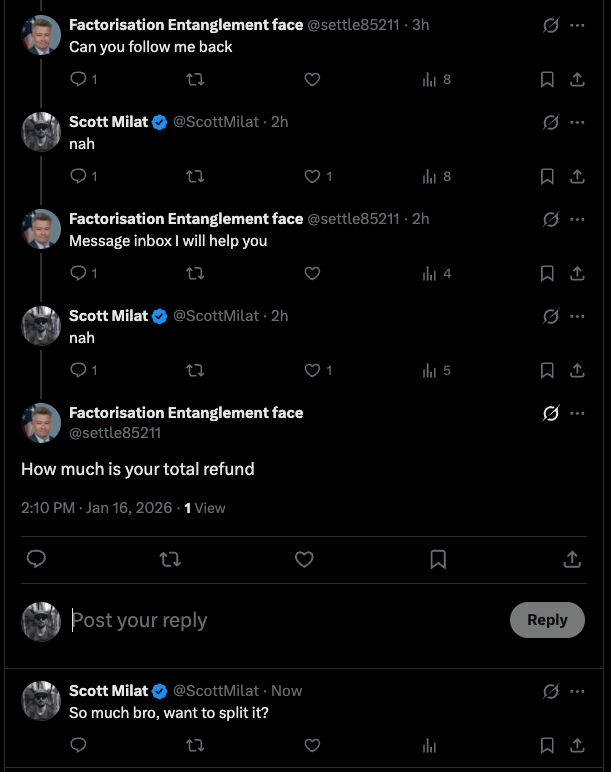This screenshot has width=611, height=772.
Task: Repost the 'Message inbox I will help you' post
Action: (195, 273)
